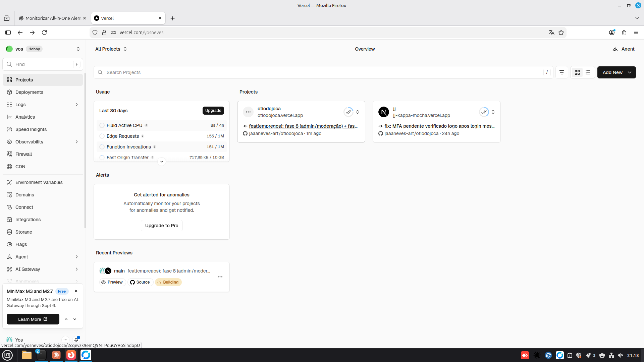Screen dimensions: 644x362
Task: Click the Upgrade button in Usage
Action: (213, 111)
